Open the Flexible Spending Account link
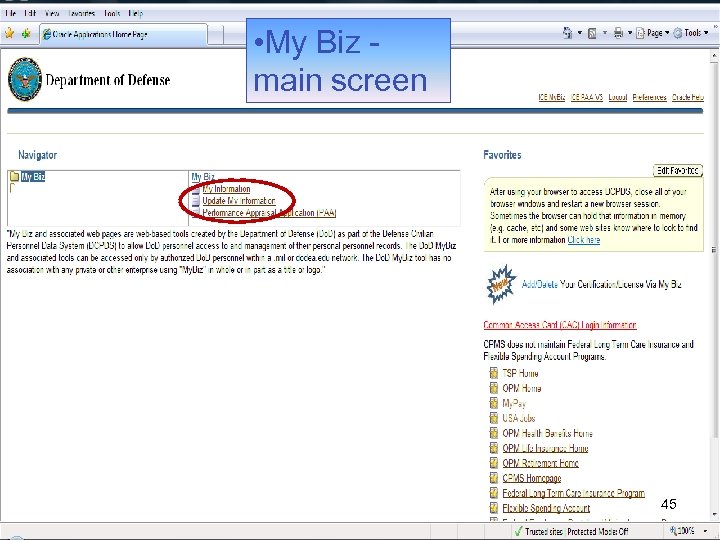720x540 pixels. coord(546,508)
